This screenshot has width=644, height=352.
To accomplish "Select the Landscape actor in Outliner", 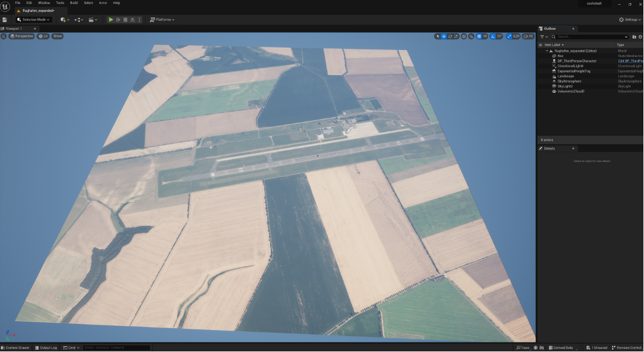I will [x=565, y=76].
